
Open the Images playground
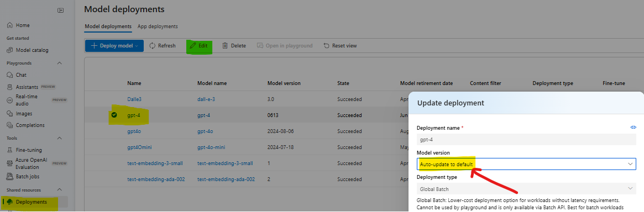(20, 114)
